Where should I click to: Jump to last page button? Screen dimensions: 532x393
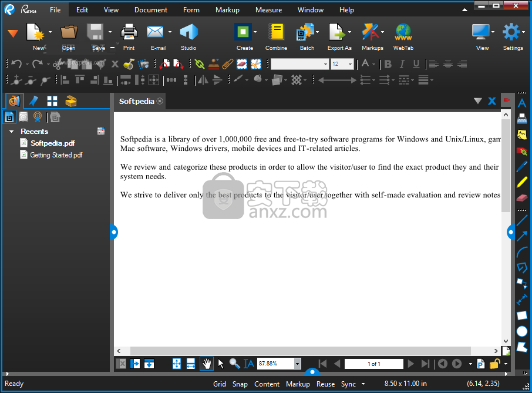425,364
